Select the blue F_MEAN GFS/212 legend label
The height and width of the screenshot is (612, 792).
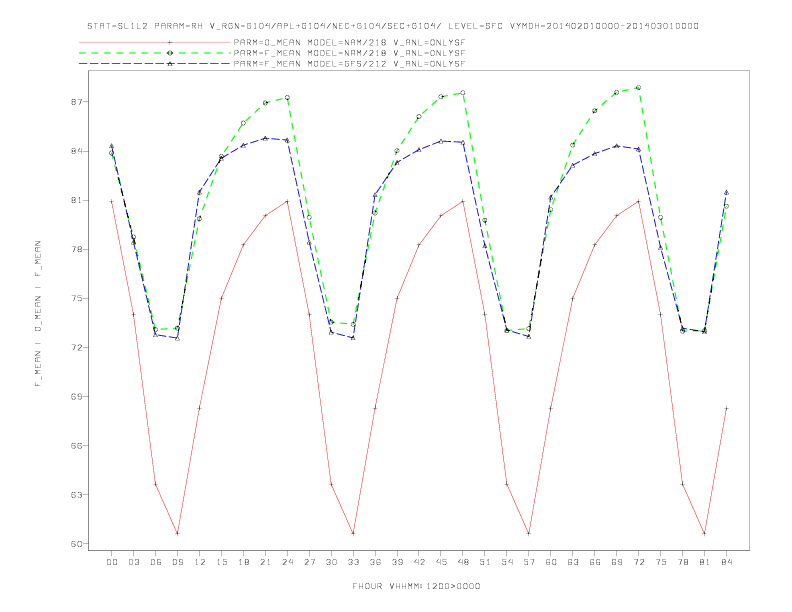(349, 64)
